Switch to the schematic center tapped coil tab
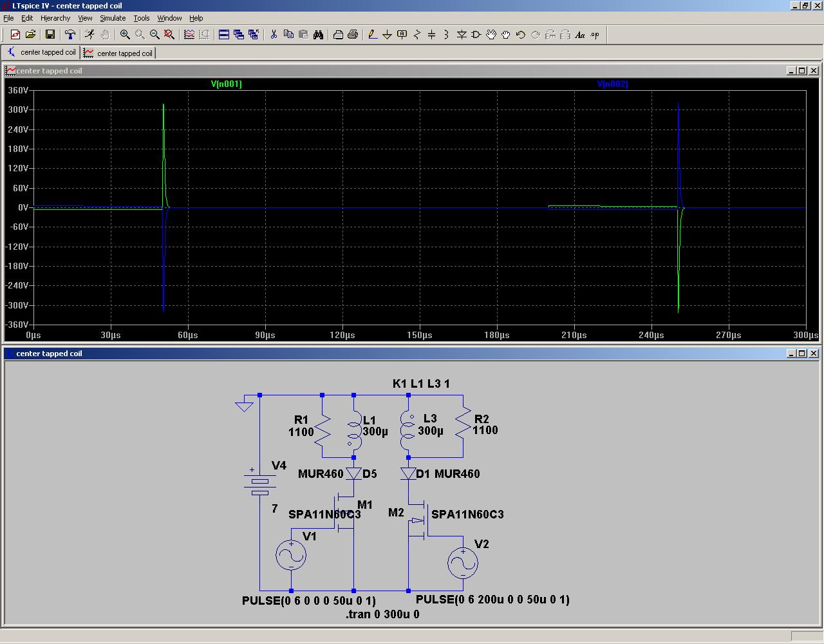824x644 pixels. (x=41, y=53)
